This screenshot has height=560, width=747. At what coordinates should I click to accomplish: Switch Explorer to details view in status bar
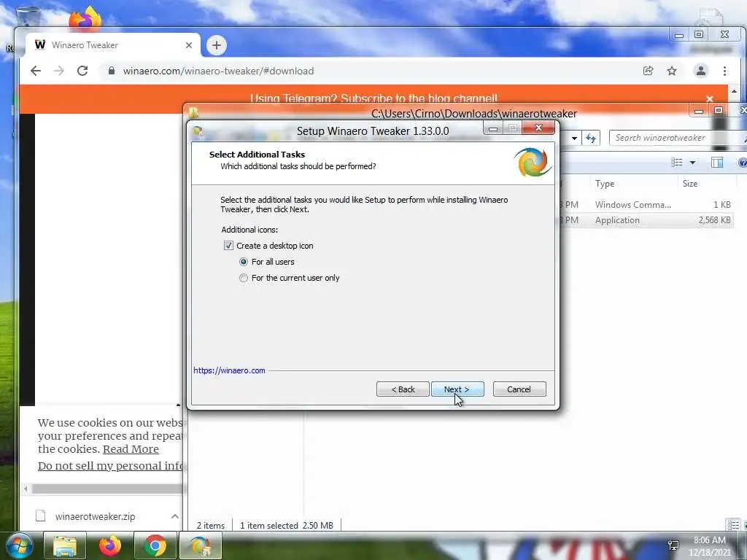click(733, 525)
